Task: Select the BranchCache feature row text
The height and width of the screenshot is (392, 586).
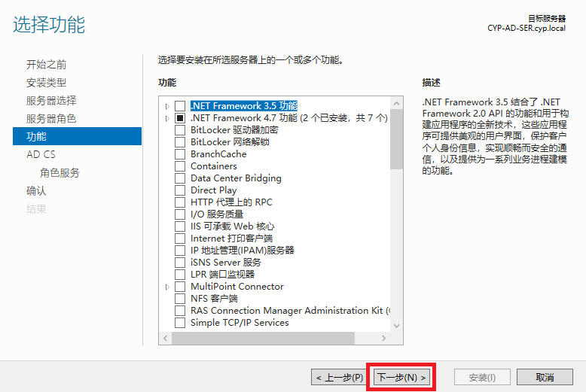Action: point(218,154)
